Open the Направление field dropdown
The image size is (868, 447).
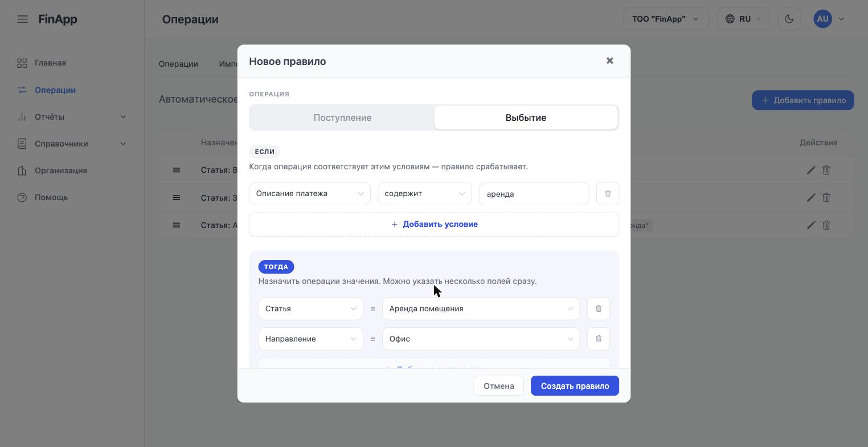(x=310, y=339)
